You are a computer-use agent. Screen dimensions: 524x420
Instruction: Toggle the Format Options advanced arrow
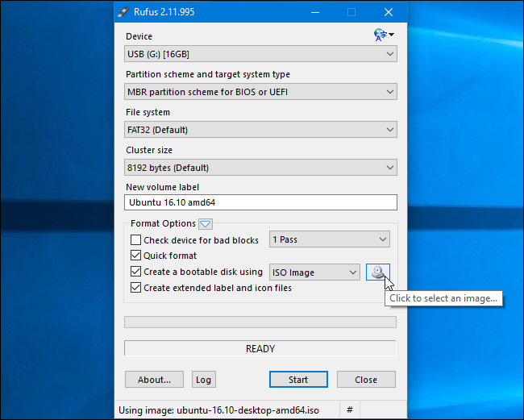205,224
